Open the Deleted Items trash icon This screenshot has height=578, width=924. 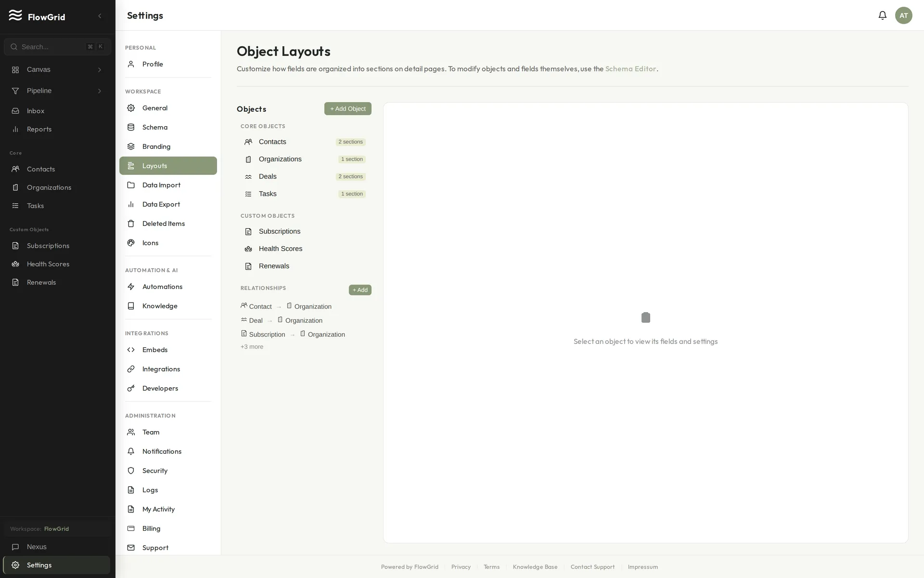pos(131,223)
